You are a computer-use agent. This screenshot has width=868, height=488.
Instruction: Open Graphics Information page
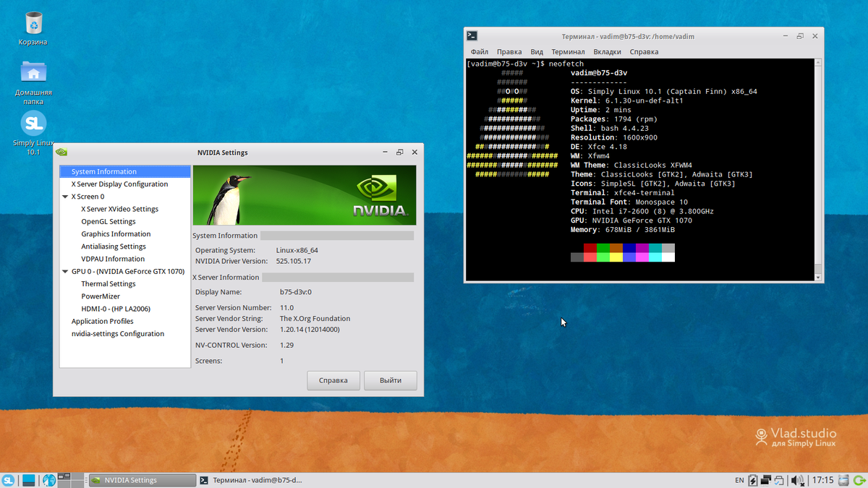point(116,234)
